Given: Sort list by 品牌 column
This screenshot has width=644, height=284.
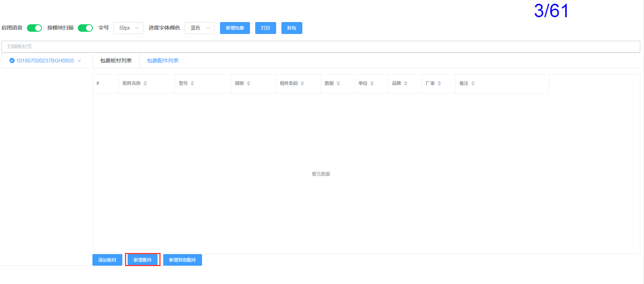Looking at the screenshot, I should 406,83.
